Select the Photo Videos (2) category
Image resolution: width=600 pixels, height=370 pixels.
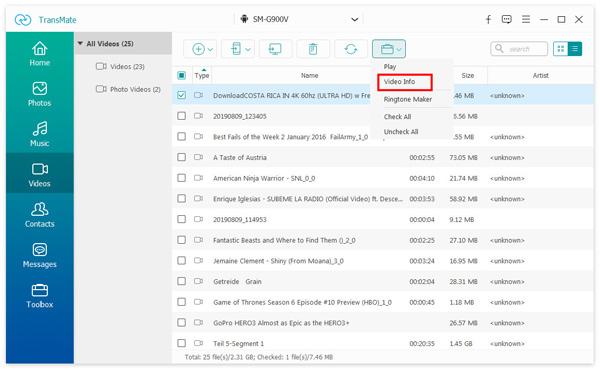tap(135, 89)
